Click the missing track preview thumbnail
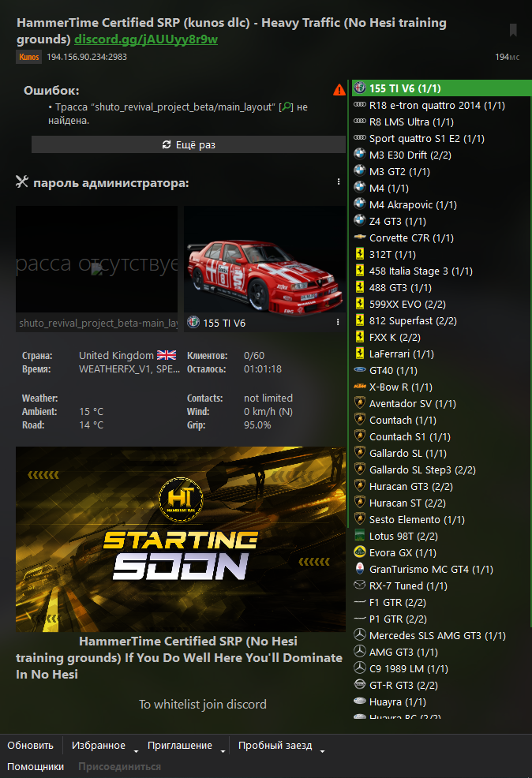532x778 pixels. click(97, 260)
